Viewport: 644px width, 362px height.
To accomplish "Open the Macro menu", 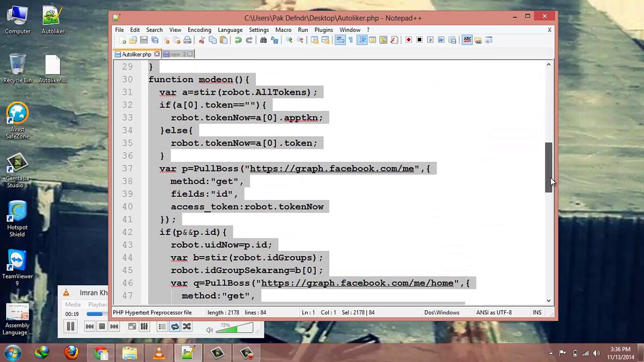I will pyautogui.click(x=283, y=30).
